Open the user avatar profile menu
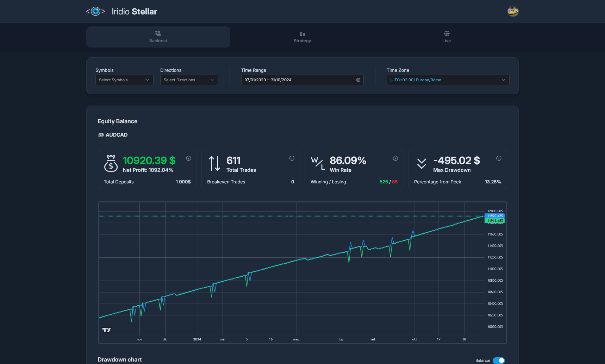 tap(513, 11)
